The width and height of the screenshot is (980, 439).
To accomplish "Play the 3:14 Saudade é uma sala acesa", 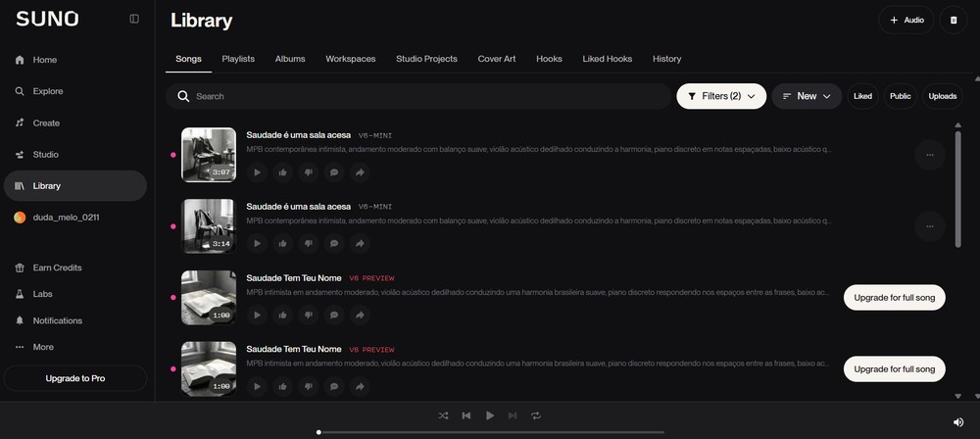I will (257, 244).
